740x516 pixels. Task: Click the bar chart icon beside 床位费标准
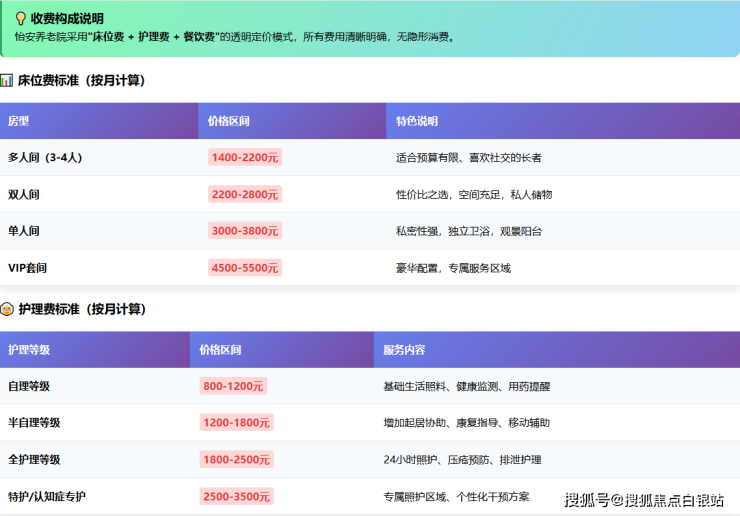[8, 80]
